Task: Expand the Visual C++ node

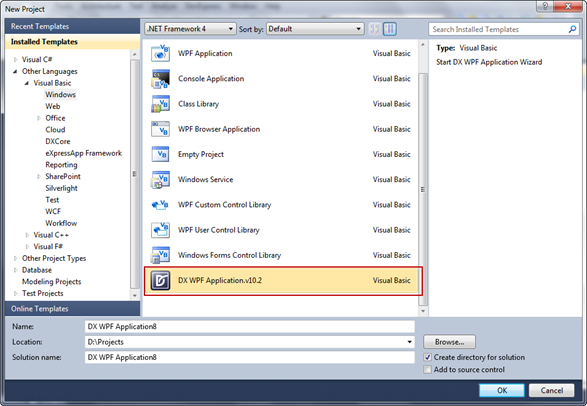Action: (x=27, y=235)
